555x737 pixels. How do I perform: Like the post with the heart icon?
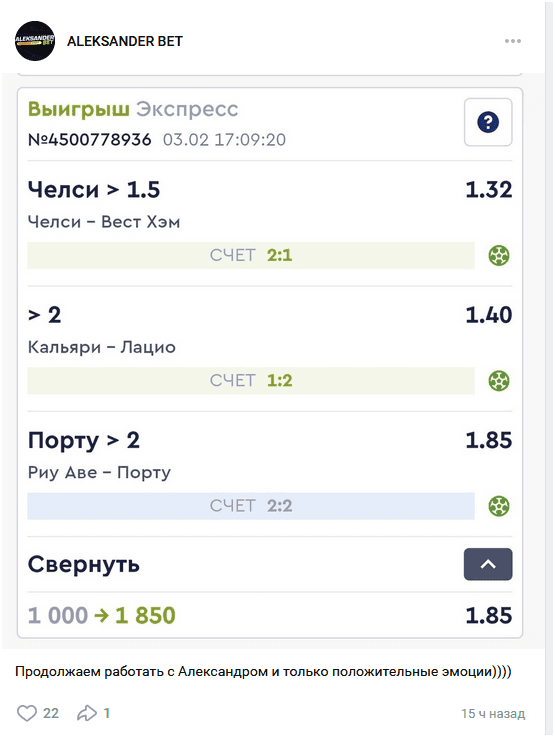tap(27, 713)
